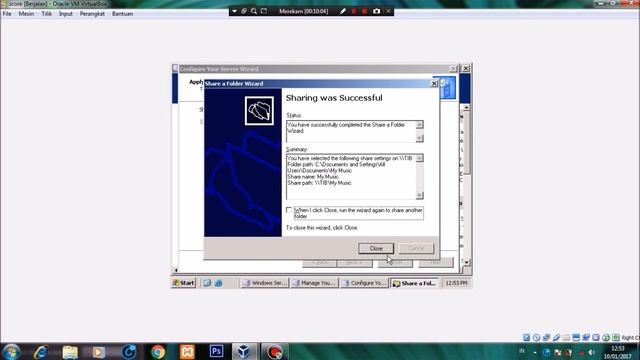
Task: Open the Mesin menu
Action: (x=26, y=13)
